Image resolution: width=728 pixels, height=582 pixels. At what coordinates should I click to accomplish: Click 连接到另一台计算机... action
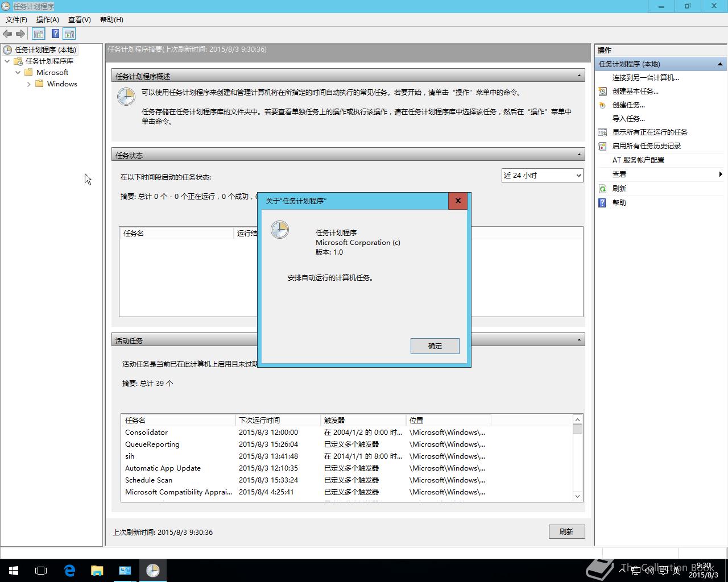tap(646, 77)
